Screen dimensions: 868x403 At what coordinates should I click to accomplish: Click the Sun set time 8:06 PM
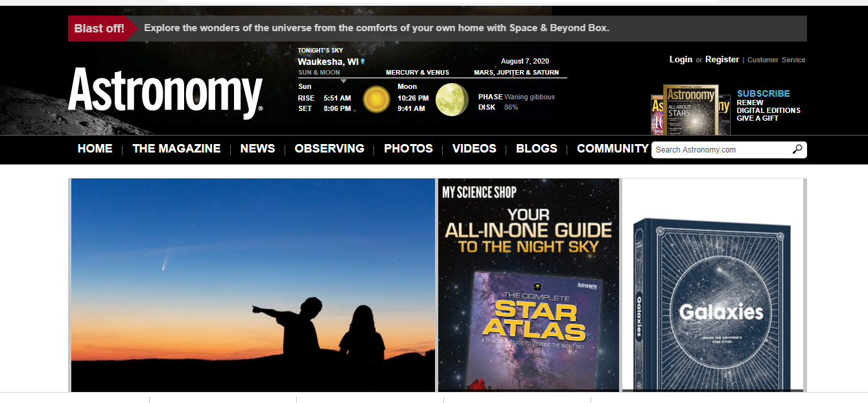[337, 108]
